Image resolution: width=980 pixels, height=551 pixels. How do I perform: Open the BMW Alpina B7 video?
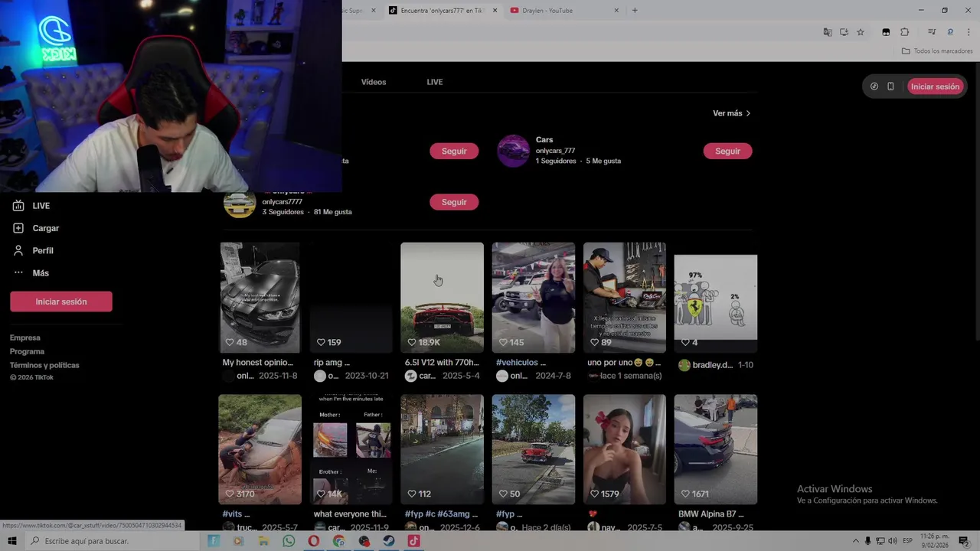point(716,449)
